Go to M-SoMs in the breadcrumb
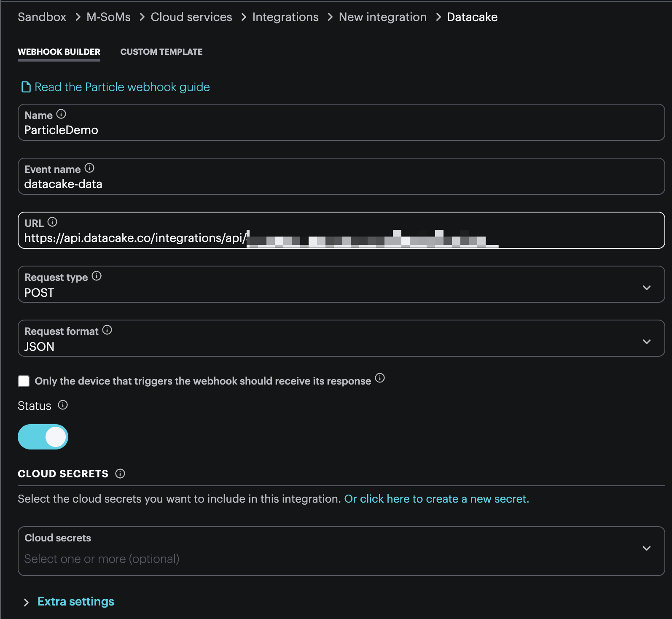This screenshot has height=619, width=672. tap(108, 17)
